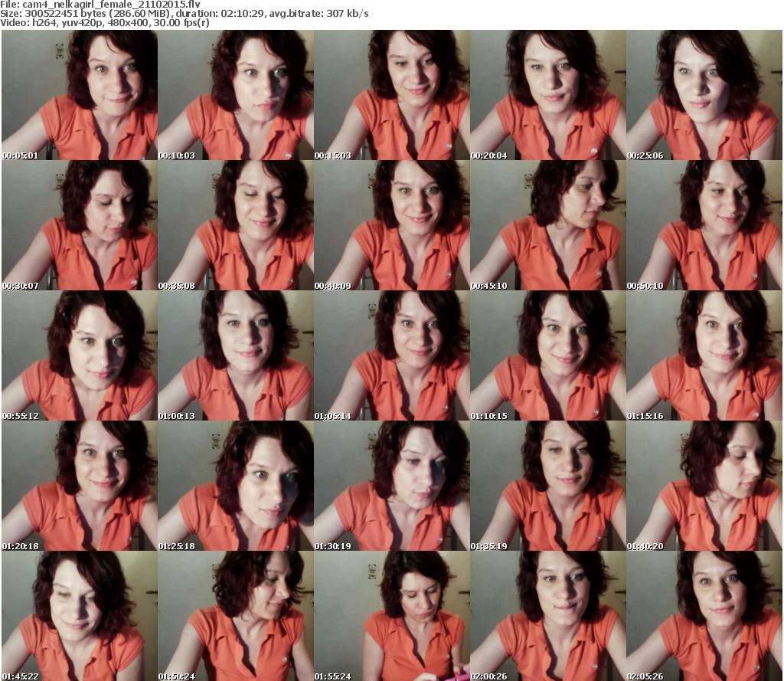View the frame stamped 01:55:24

tap(391, 616)
